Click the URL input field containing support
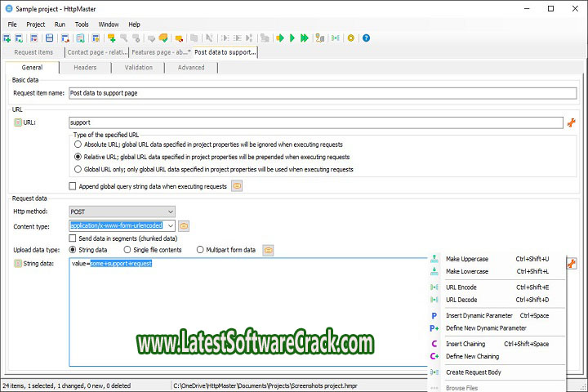The height and width of the screenshot is (392, 588). 316,122
